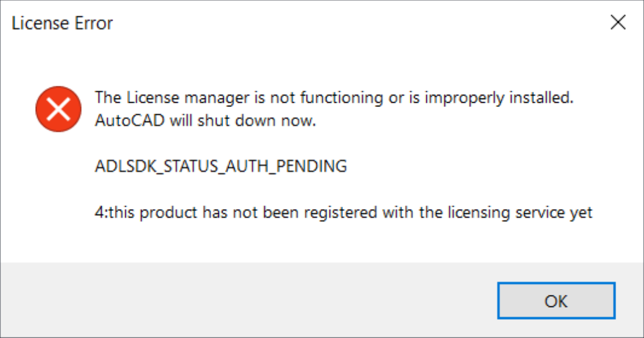Click the 'product has not been registered' message
644x338 pixels.
344,213
